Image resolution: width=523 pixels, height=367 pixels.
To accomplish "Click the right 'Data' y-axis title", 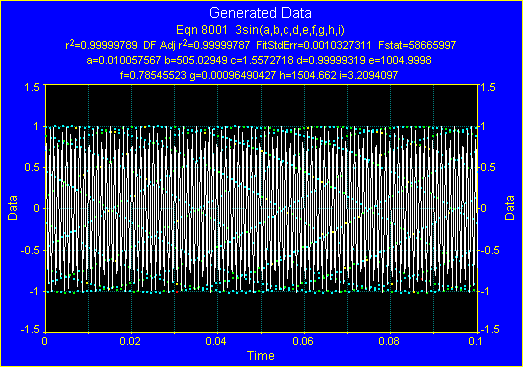I will click(509, 208).
